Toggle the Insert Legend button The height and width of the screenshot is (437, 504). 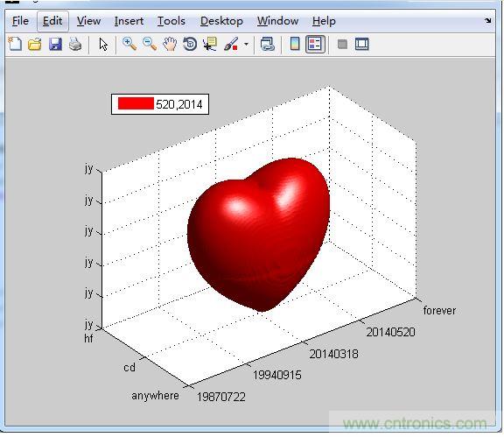[x=315, y=44]
